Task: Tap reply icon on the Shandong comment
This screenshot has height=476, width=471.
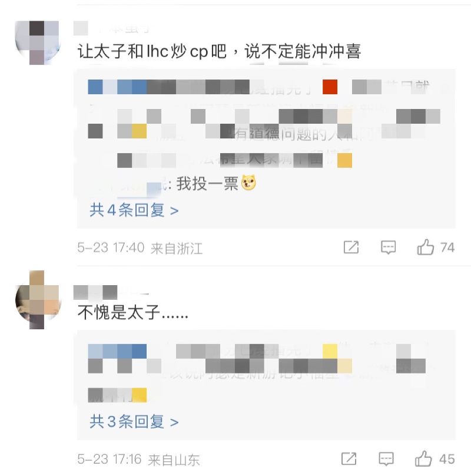Action: 386,459
